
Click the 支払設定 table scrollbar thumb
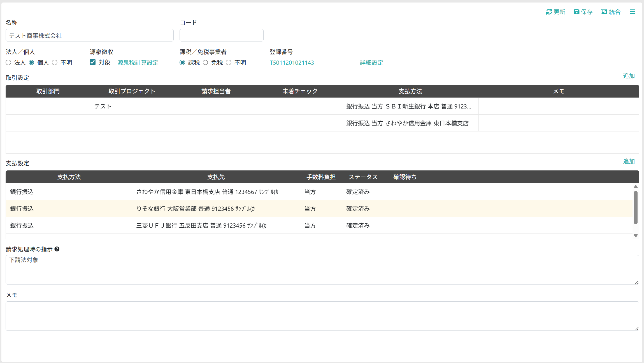click(x=636, y=207)
